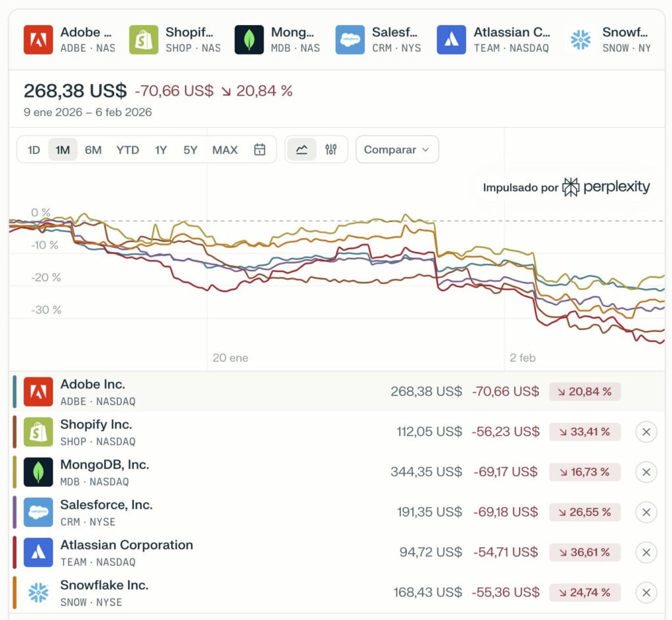Screen dimensions: 672x620
Task: Choose the 5Y time range
Action: (x=190, y=150)
